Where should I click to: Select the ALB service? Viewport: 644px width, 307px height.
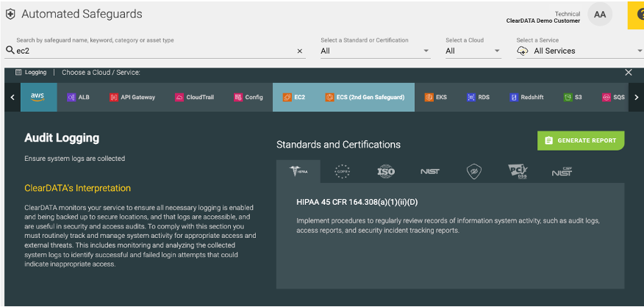[78, 97]
